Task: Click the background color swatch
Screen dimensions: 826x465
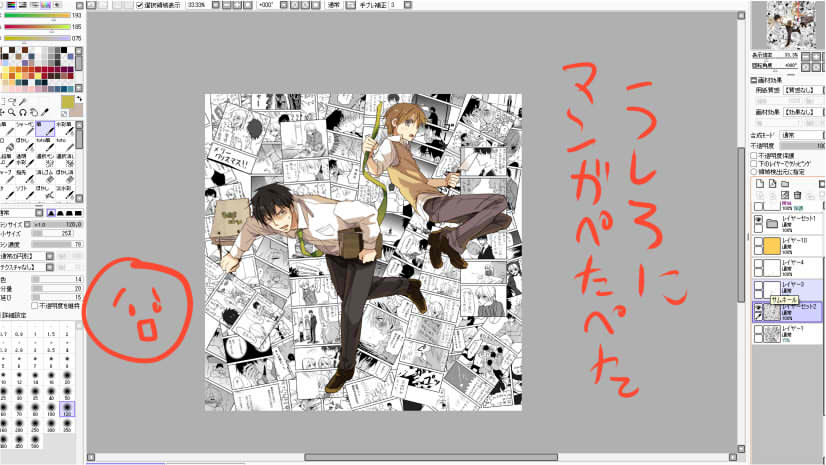Action: [x=76, y=111]
